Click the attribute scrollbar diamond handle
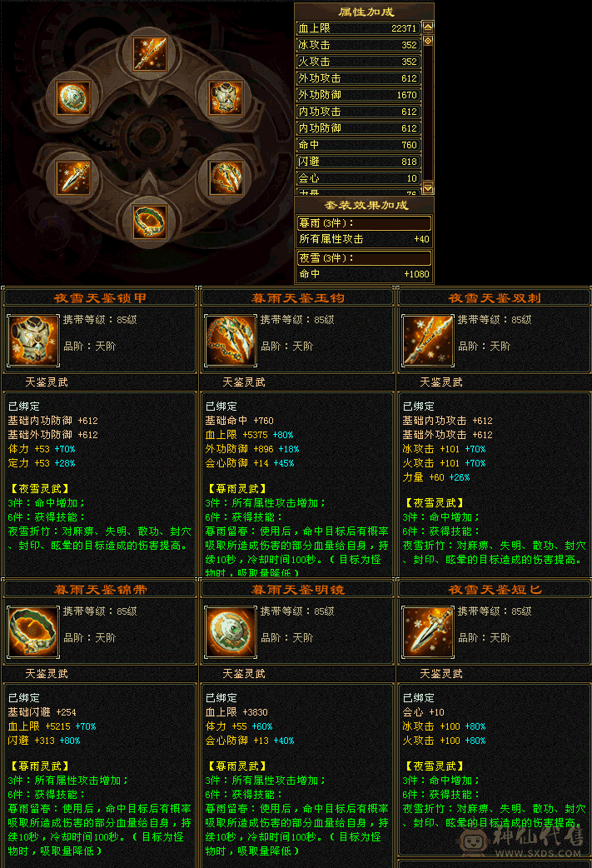 pyautogui.click(x=428, y=41)
